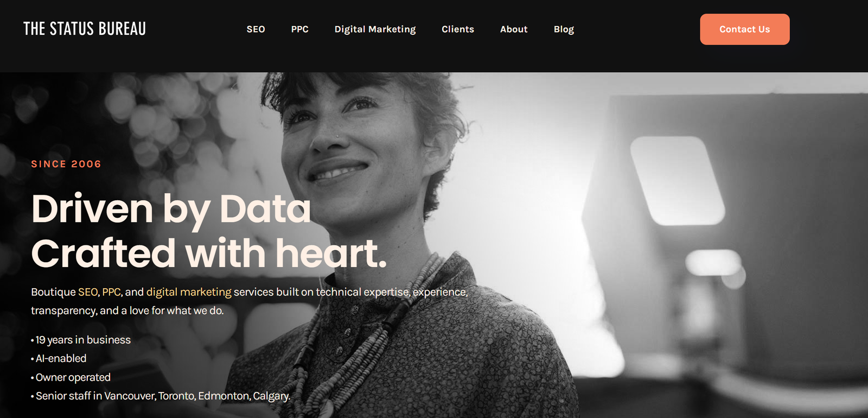Click the Crafted with heart headline
The height and width of the screenshot is (418, 868).
(209, 254)
